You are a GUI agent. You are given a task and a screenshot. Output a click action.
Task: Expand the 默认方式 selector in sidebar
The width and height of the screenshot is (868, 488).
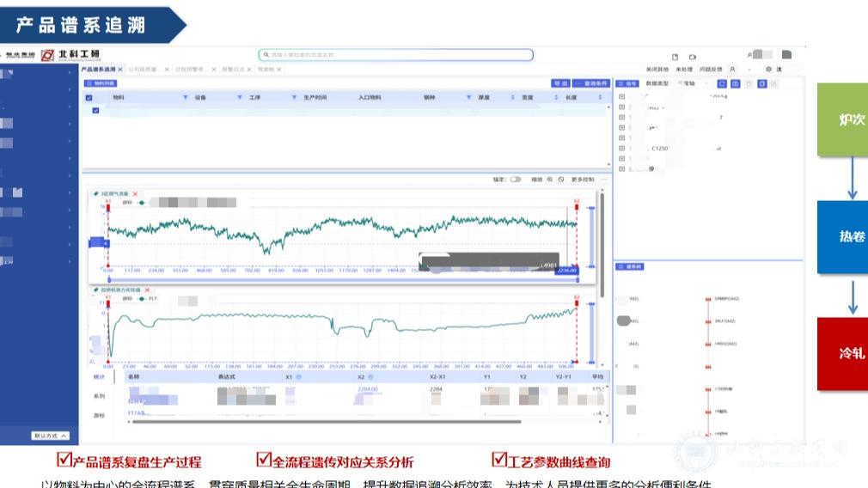[50, 436]
